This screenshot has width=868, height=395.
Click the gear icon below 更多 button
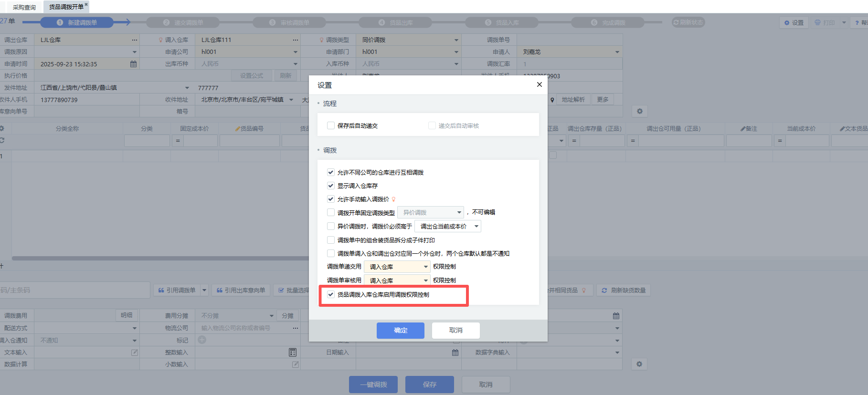click(x=640, y=111)
